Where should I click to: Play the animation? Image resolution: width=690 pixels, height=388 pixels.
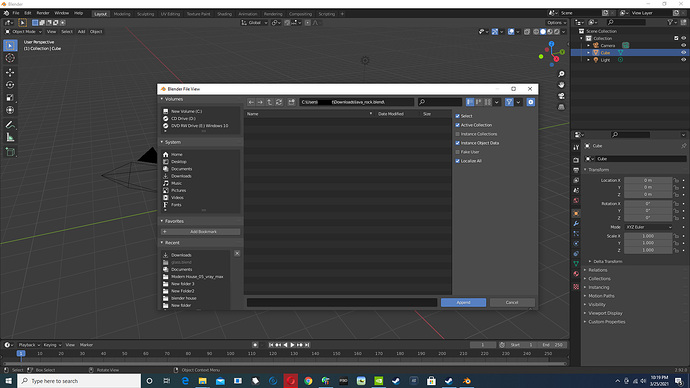click(292, 345)
